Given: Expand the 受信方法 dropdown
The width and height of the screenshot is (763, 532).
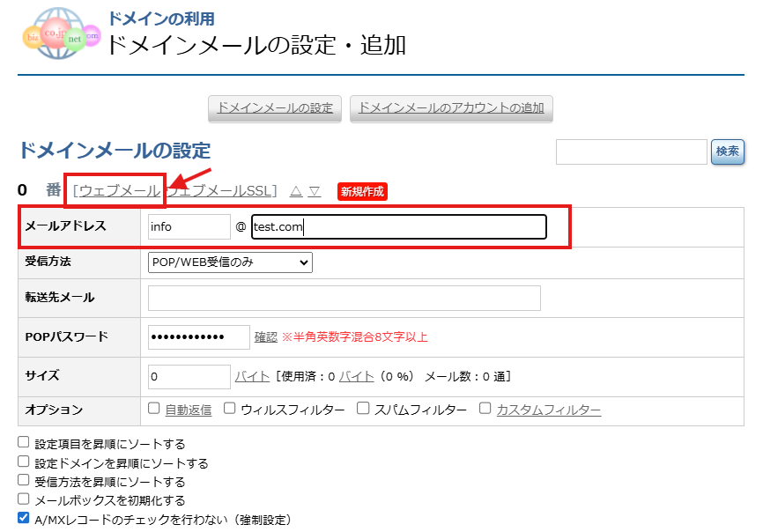Looking at the screenshot, I should coord(230,262).
